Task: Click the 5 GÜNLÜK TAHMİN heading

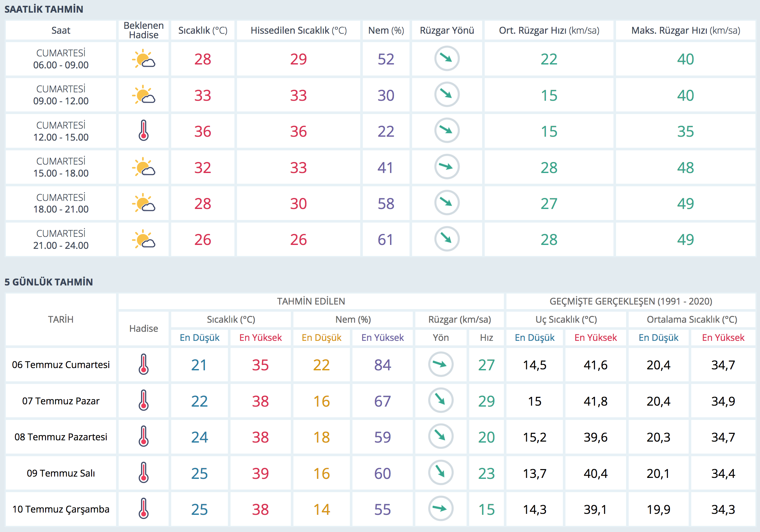Action: [49, 282]
